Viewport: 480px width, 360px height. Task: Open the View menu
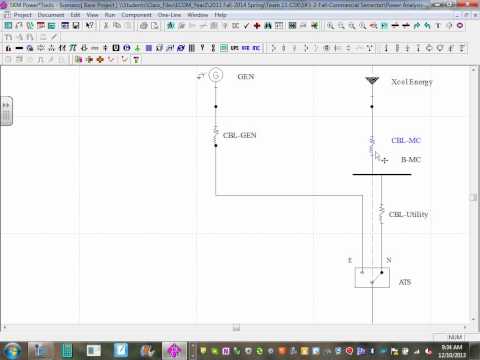pyautogui.click(x=92, y=15)
